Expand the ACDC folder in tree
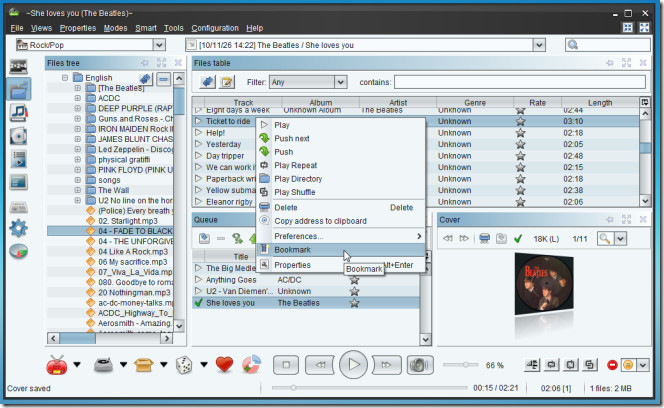664x408 pixels. click(77, 98)
